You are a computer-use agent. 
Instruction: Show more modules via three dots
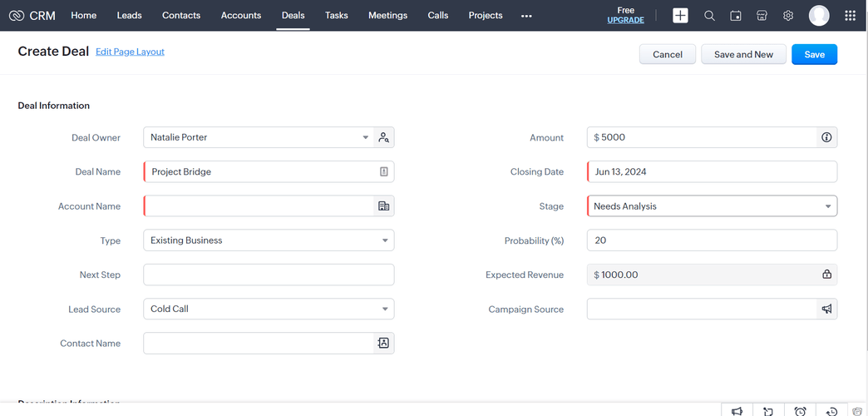coord(526,16)
